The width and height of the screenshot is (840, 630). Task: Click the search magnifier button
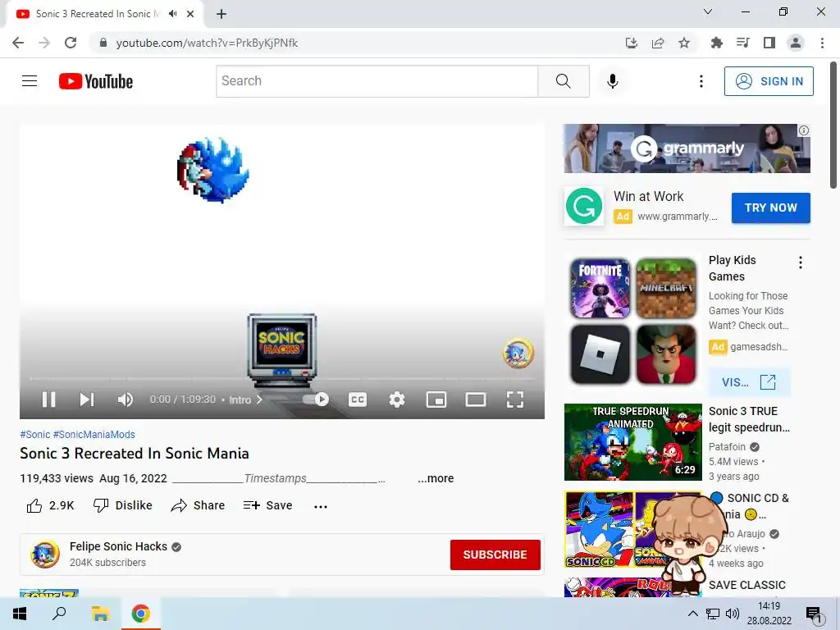(563, 81)
